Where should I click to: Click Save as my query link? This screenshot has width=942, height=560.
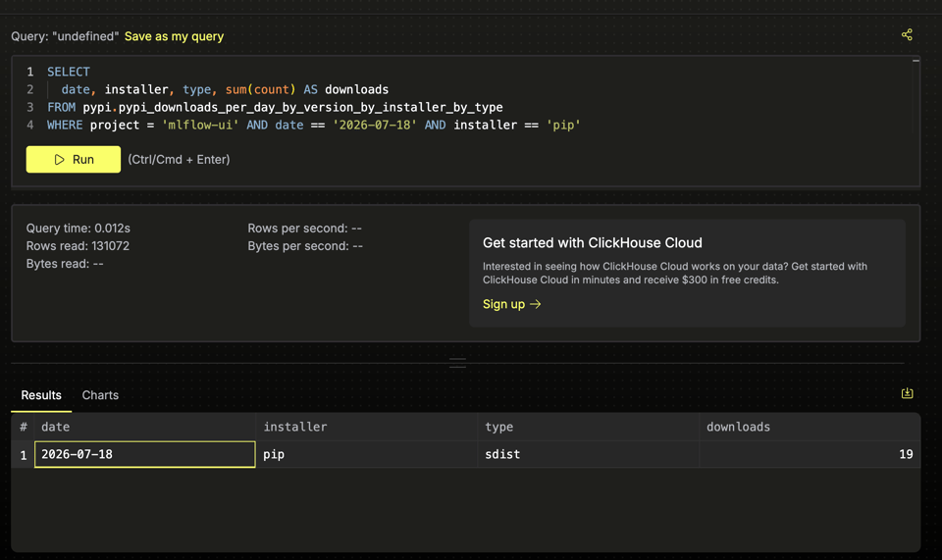(174, 36)
